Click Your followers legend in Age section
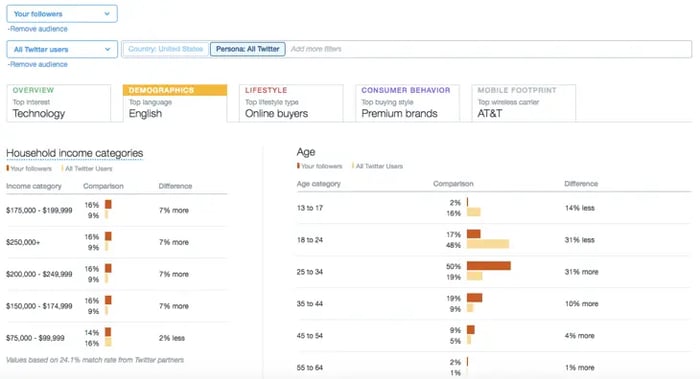The image size is (700, 379). [320, 166]
